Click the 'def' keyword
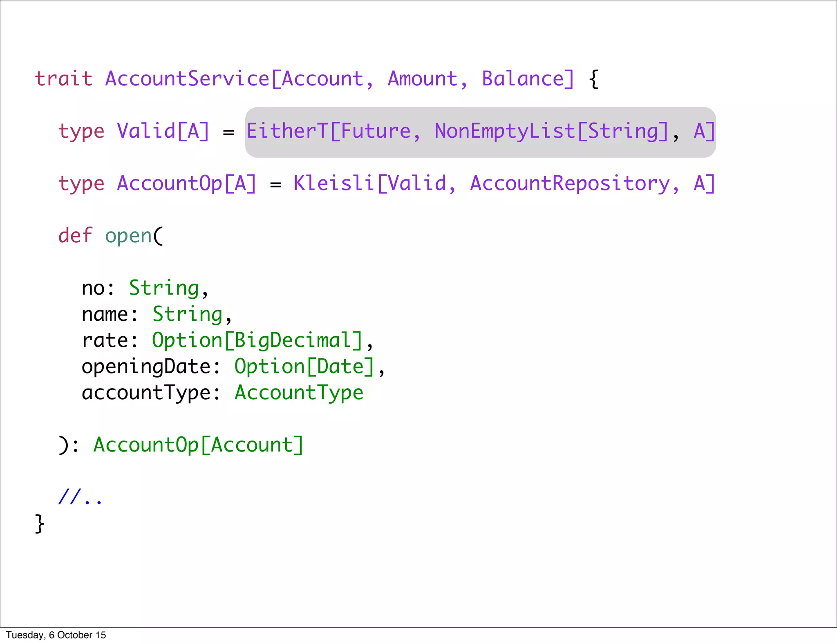 point(76,236)
